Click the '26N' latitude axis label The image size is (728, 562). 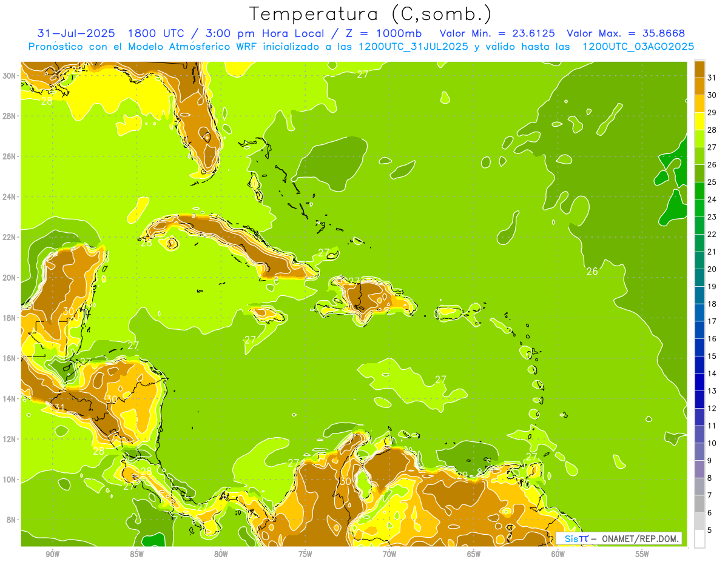pos(10,156)
